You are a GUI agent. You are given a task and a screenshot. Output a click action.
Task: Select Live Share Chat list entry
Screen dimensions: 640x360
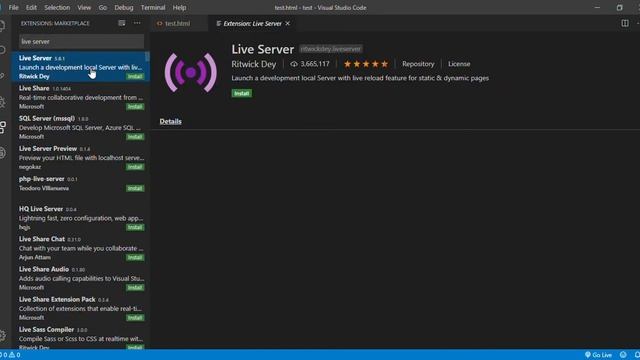(80, 248)
